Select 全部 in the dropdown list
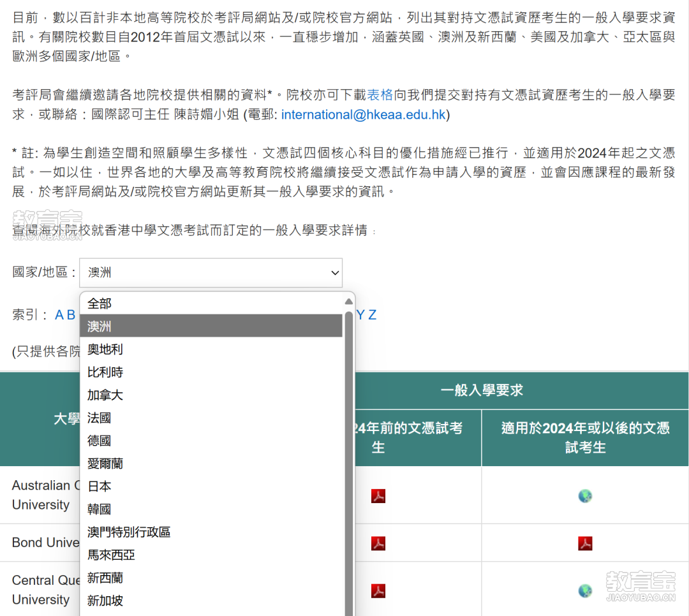The image size is (689, 616). [211, 303]
